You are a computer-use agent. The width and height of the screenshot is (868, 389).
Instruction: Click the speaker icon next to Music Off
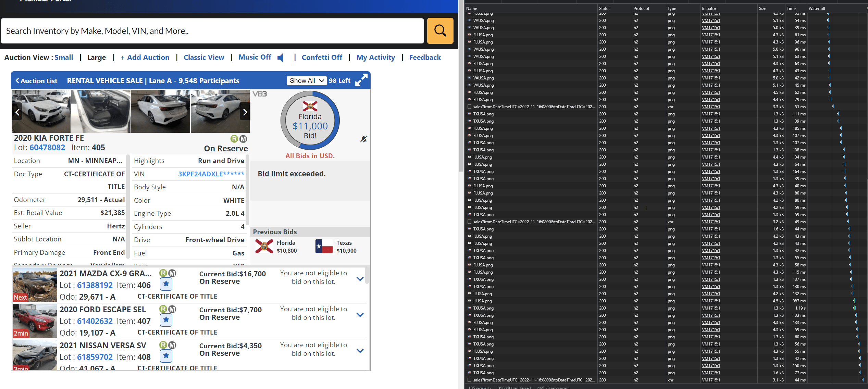[x=280, y=58]
